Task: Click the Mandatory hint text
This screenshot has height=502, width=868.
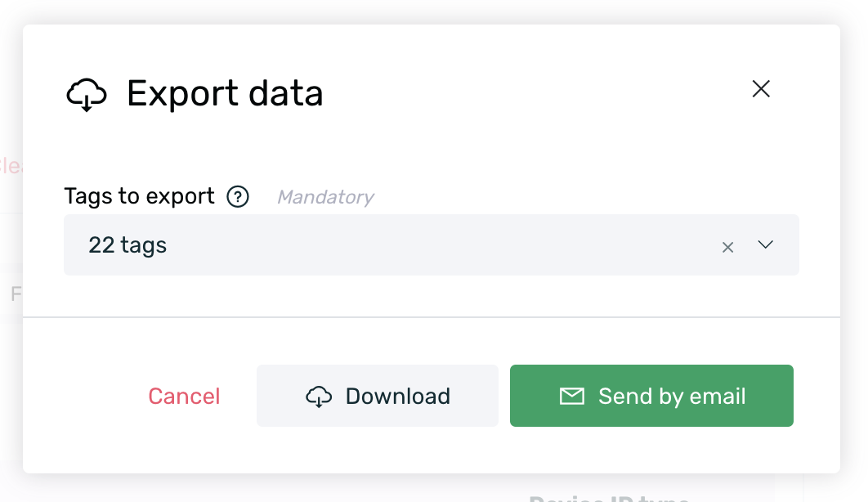Action: coord(325,197)
